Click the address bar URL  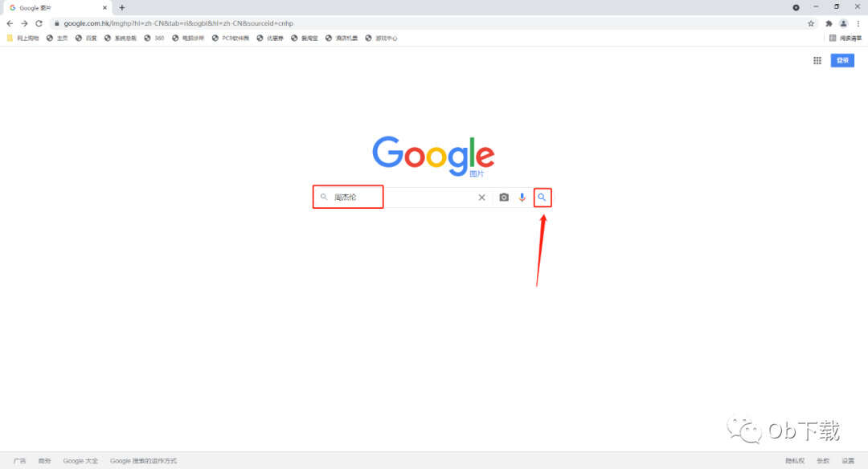click(178, 23)
